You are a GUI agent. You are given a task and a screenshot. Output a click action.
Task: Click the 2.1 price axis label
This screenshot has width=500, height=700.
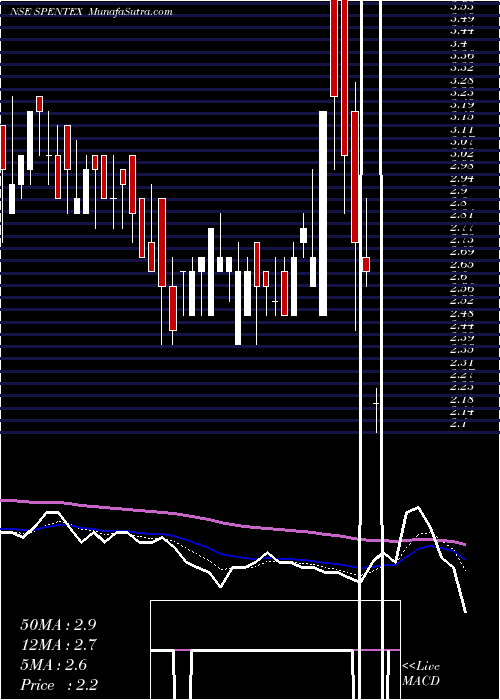tap(458, 424)
